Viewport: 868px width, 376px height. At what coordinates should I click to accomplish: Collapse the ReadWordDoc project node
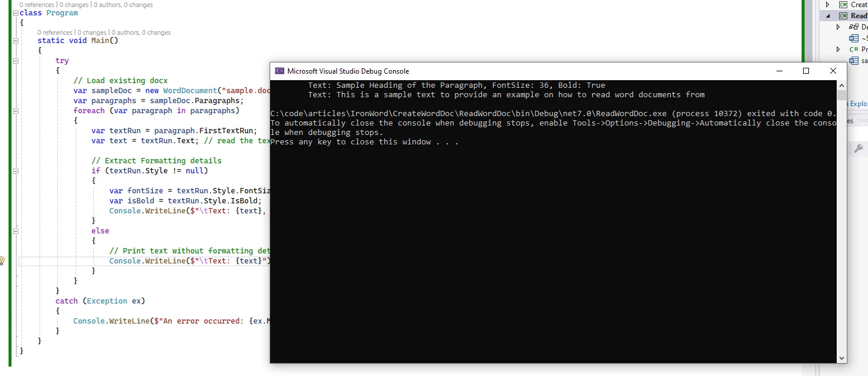pyautogui.click(x=827, y=16)
